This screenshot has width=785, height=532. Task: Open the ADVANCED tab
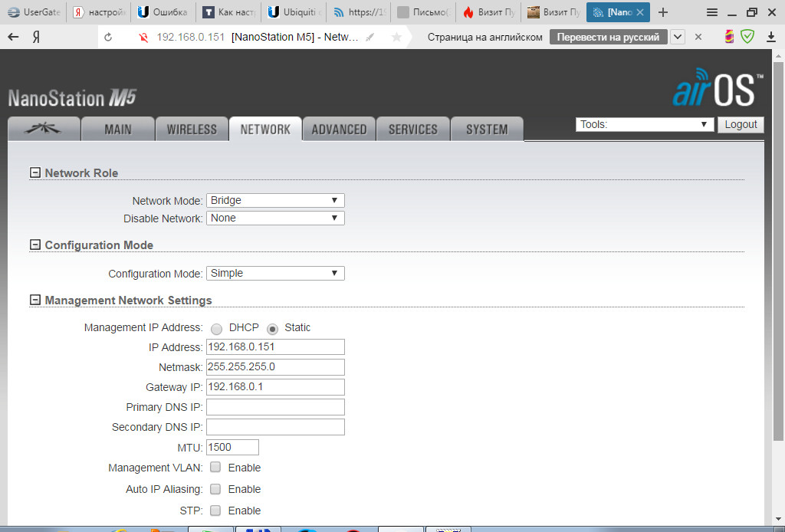[339, 129]
